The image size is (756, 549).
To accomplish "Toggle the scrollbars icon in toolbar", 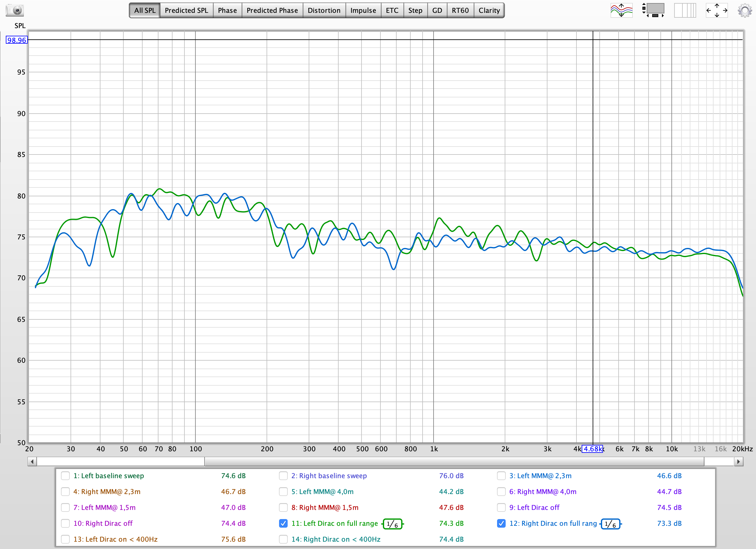I will tap(653, 10).
